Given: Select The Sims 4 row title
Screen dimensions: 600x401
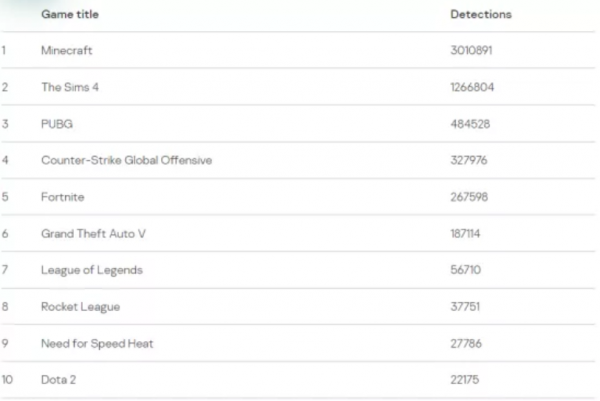Looking at the screenshot, I should click(x=70, y=87).
